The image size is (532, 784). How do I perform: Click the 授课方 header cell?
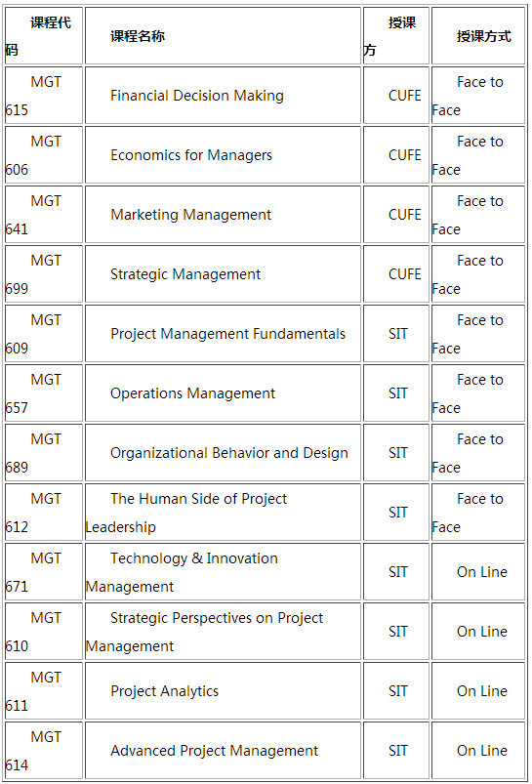pyautogui.click(x=396, y=36)
